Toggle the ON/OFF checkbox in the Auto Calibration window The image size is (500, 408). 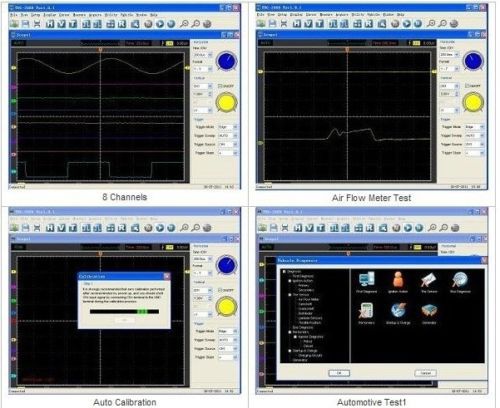click(220, 290)
